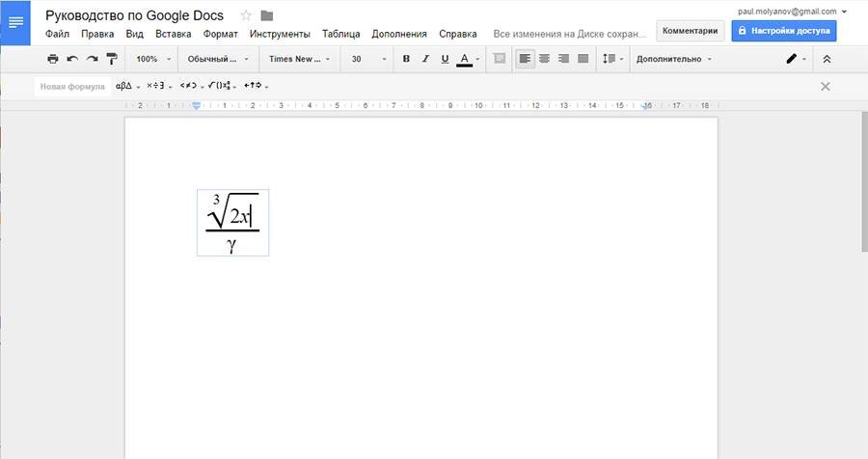The width and height of the screenshot is (868, 459).
Task: Open the Файл menu
Action: (57, 34)
